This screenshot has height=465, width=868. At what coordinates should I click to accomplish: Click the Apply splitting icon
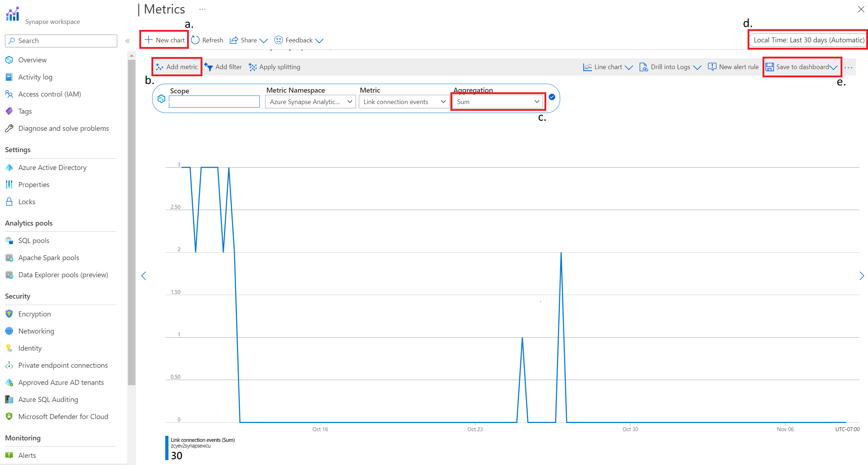click(x=253, y=67)
